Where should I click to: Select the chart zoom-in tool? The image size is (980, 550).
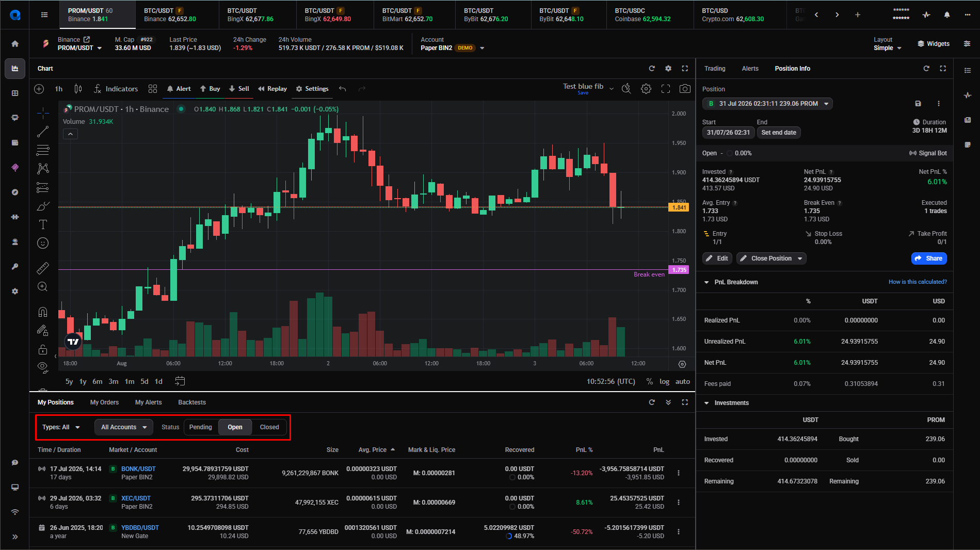[x=43, y=287]
